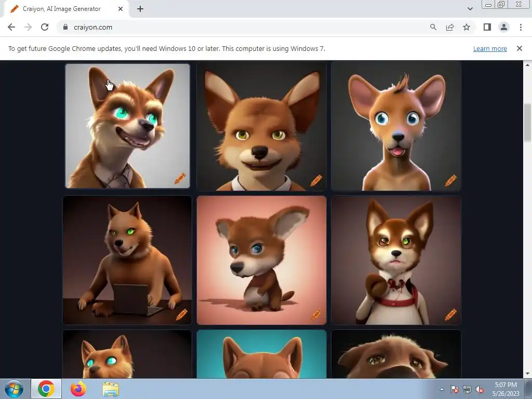Open Action Center flag icon
This screenshot has width=532, height=399.
click(x=454, y=389)
